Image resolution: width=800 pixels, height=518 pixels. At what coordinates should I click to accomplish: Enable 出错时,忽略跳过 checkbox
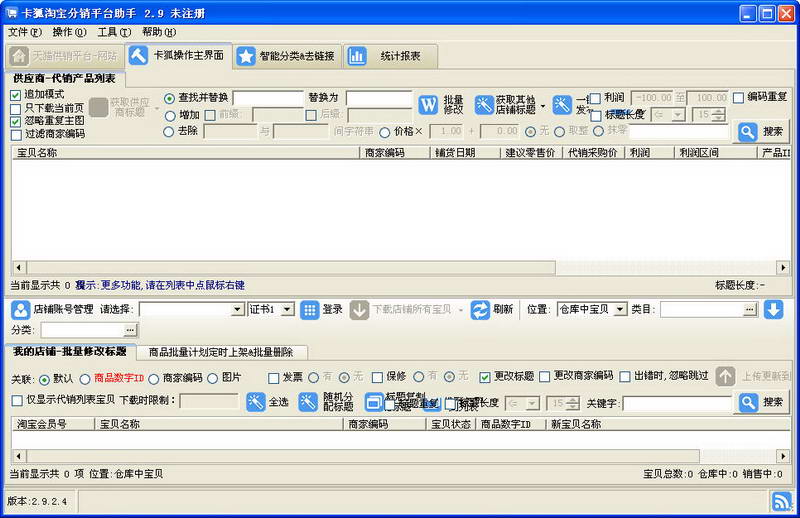[625, 377]
